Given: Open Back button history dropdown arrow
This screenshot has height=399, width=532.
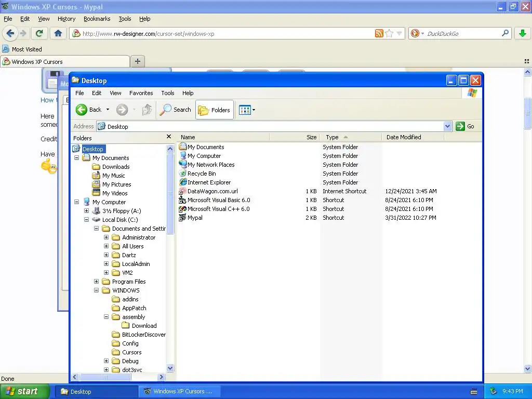Looking at the screenshot, I should (108, 110).
